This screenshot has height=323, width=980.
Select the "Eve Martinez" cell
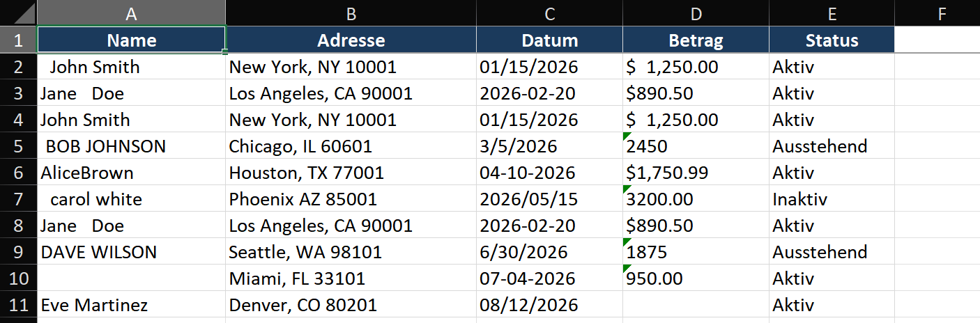(x=131, y=304)
